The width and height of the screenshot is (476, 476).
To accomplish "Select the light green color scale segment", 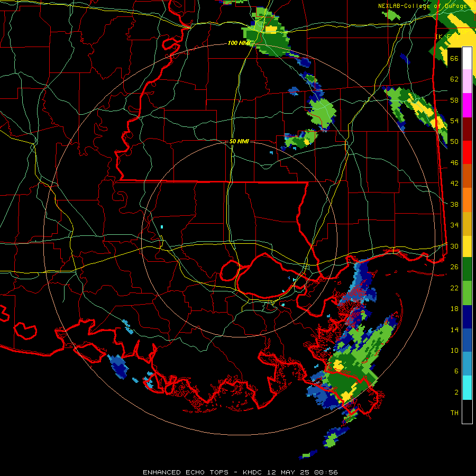I will coord(467,293).
